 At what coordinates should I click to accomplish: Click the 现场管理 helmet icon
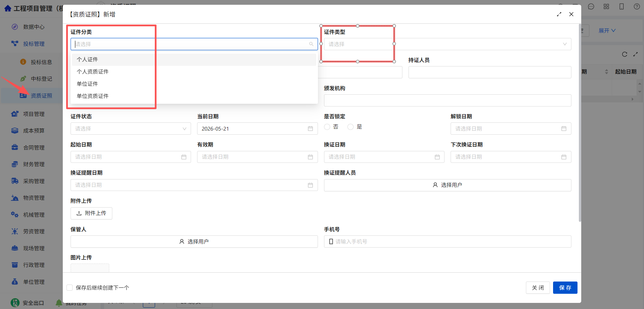pyautogui.click(x=15, y=248)
